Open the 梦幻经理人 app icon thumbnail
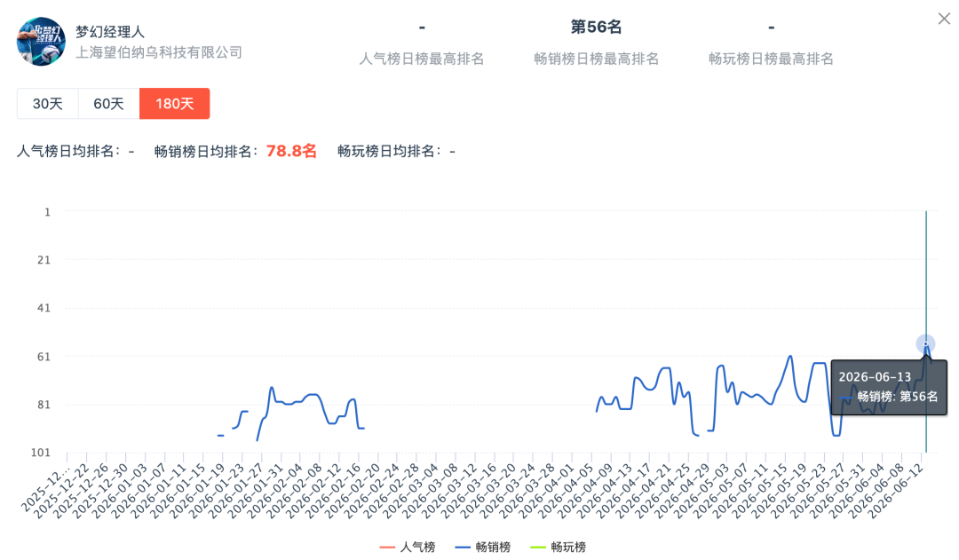This screenshot has width=959, height=560. [41, 41]
